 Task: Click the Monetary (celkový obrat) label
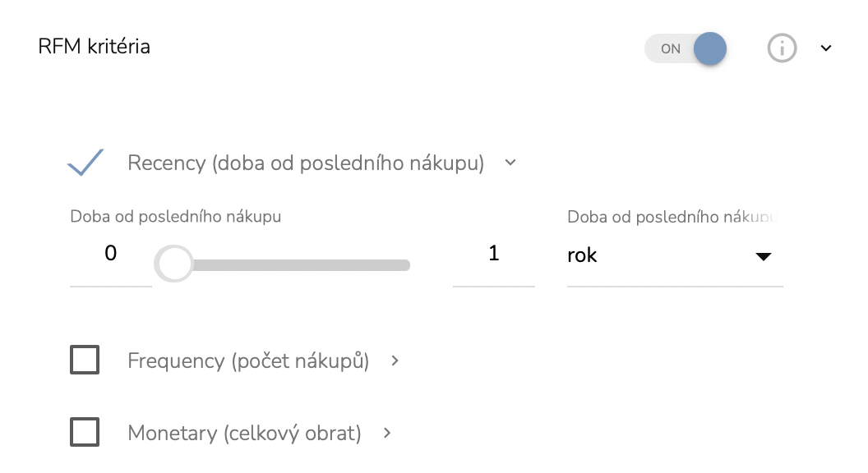(244, 433)
